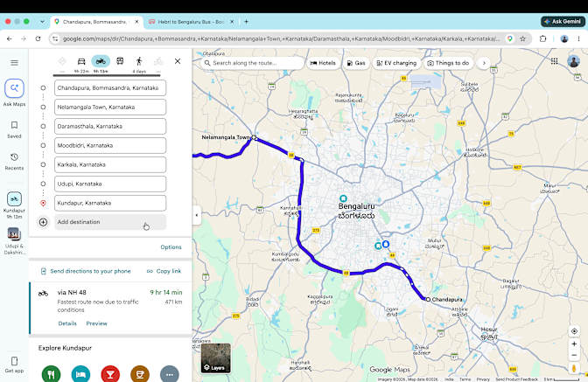This screenshot has width=588, height=382.
Task: Select driving car travel mode
Action: click(81, 61)
